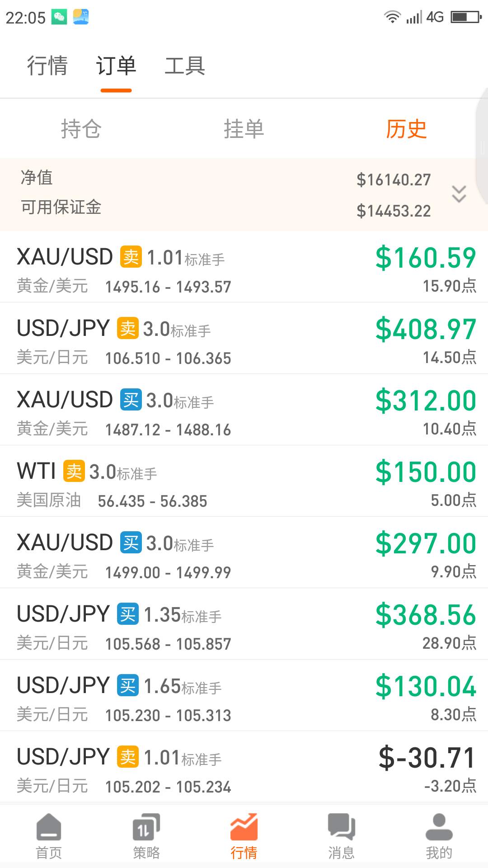Select the 持仓 positions sub-tab
Viewport: 488px width, 868px height.
click(81, 129)
